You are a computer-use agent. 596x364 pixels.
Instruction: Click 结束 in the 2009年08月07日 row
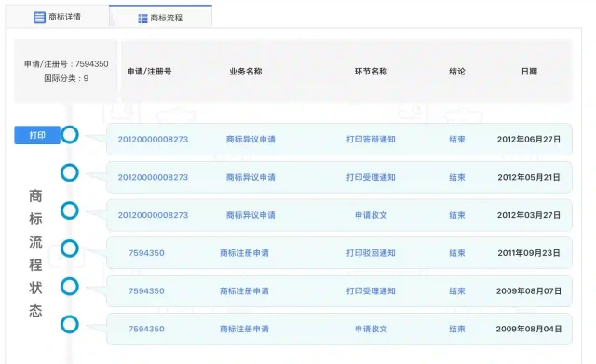(x=457, y=291)
